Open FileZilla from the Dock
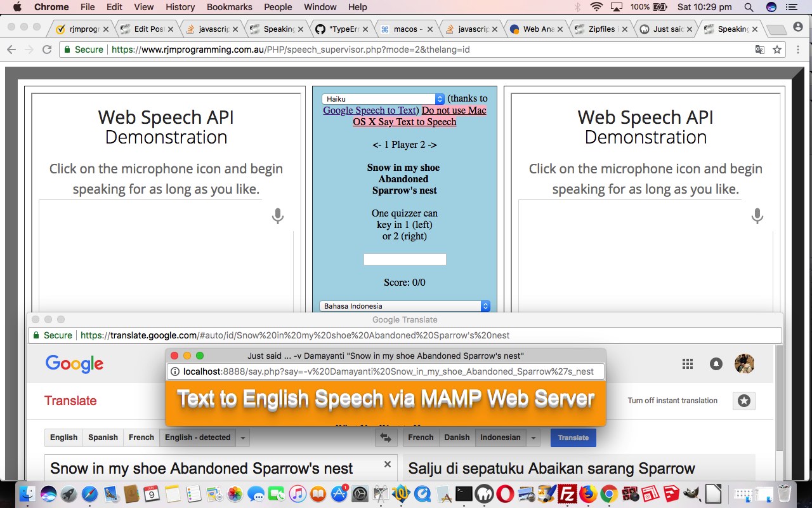The image size is (812, 508). 568,493
